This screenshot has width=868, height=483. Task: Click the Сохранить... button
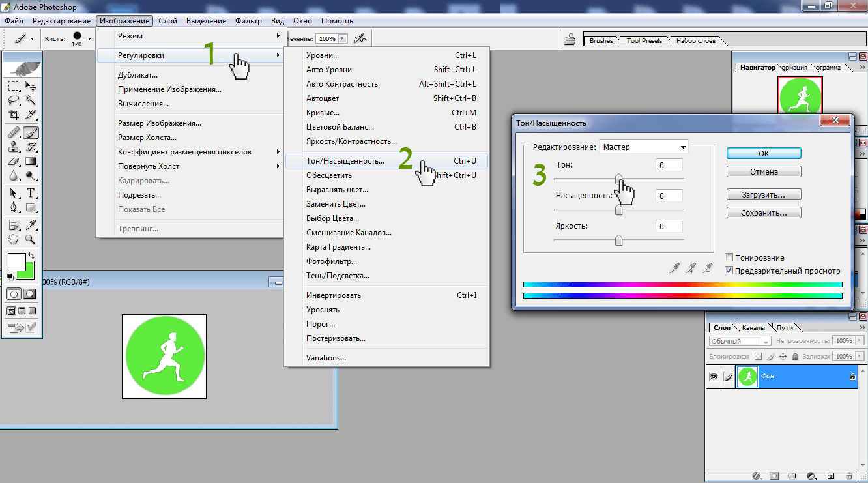click(x=764, y=212)
